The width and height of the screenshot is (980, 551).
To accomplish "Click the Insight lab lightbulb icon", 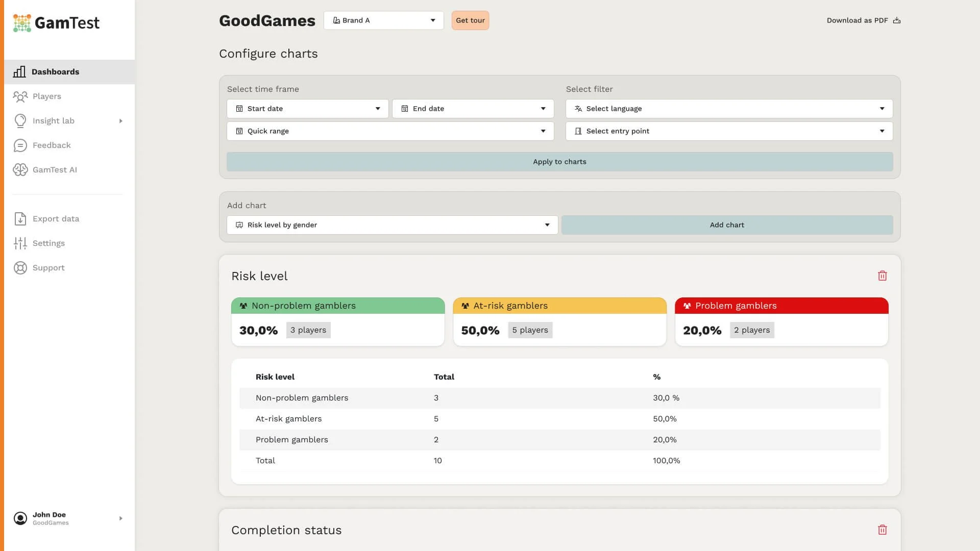I will [x=20, y=121].
